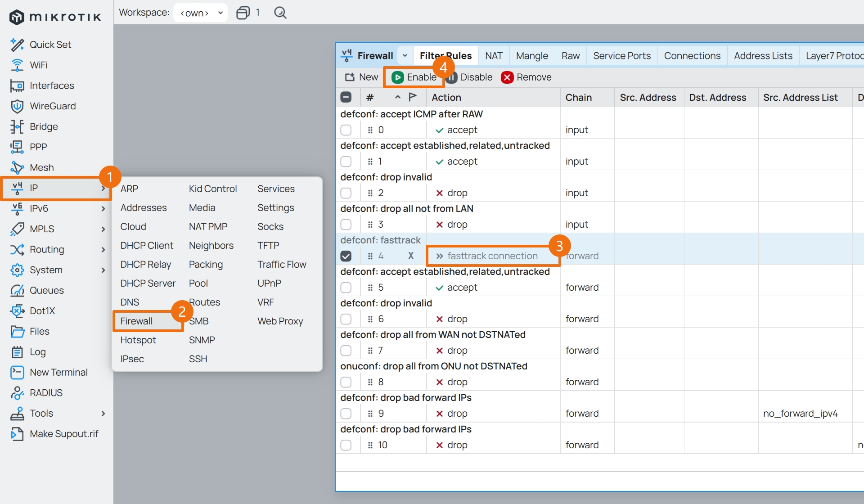Open the Dot1X section icon
864x504 pixels.
point(17,311)
